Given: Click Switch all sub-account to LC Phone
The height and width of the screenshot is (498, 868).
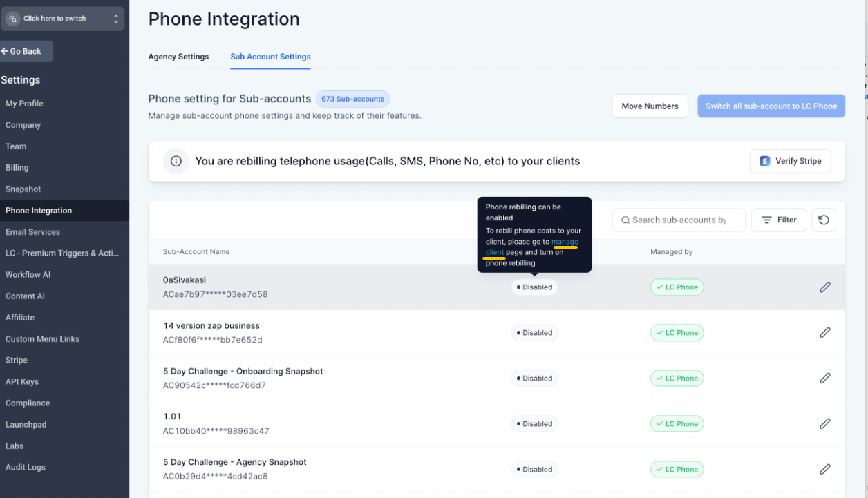Looking at the screenshot, I should 771,106.
